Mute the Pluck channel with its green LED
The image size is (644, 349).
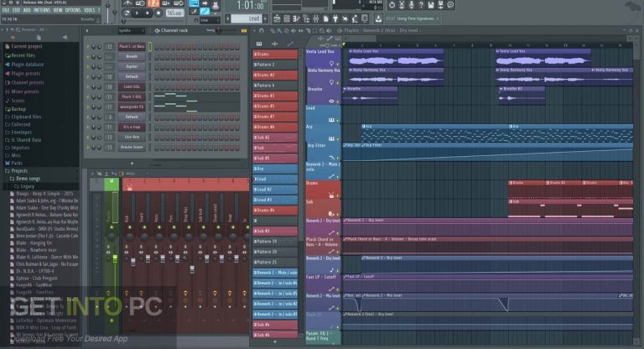coord(87,46)
